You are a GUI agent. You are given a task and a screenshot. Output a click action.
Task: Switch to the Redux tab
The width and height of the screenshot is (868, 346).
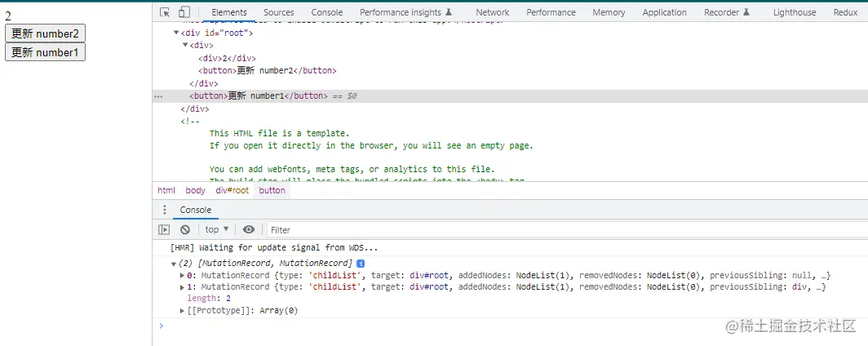click(845, 12)
